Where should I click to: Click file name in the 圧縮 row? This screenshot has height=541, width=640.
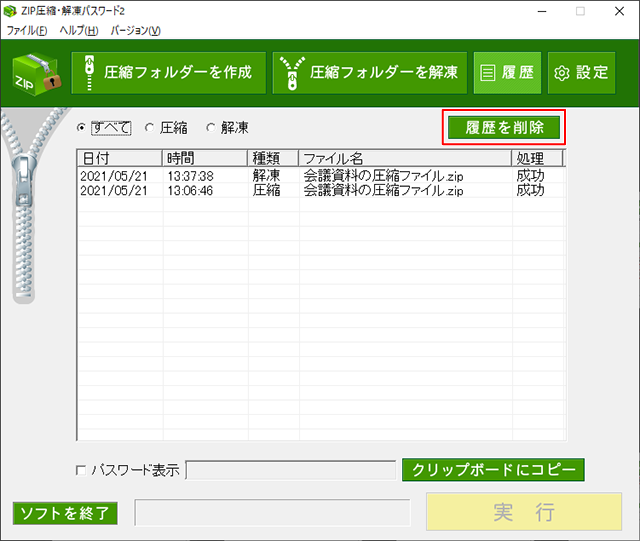383,191
